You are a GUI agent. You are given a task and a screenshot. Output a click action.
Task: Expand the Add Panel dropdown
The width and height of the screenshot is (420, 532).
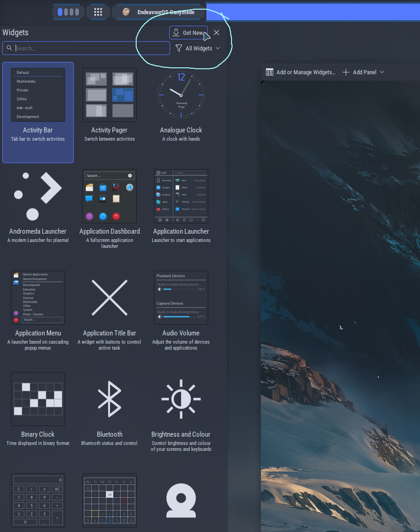tap(363, 72)
